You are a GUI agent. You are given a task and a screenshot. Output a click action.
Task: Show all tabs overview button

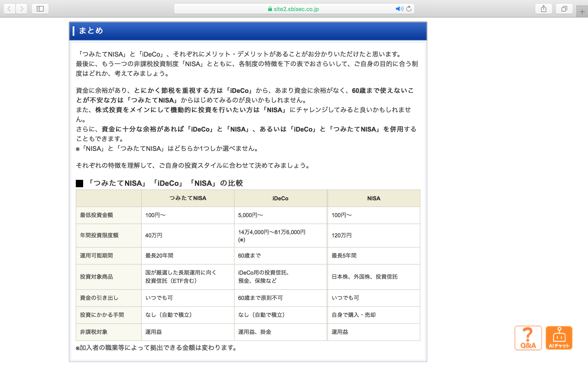tap(564, 9)
